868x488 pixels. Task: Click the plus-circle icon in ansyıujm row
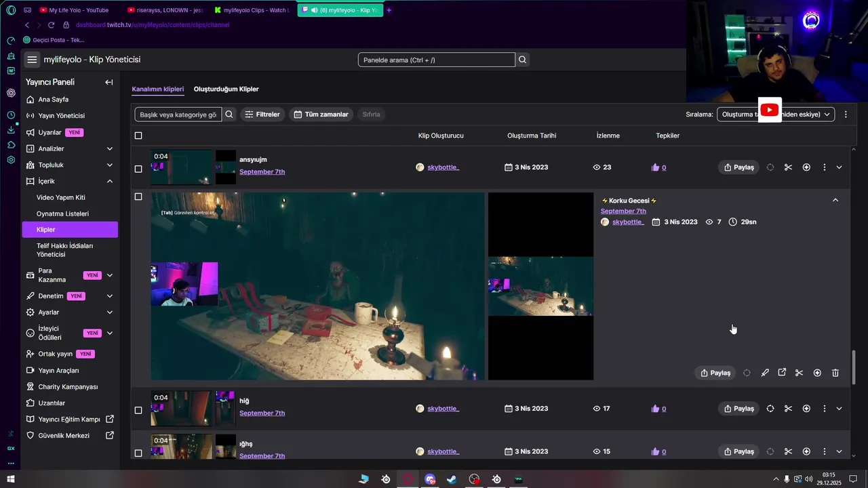(x=806, y=167)
